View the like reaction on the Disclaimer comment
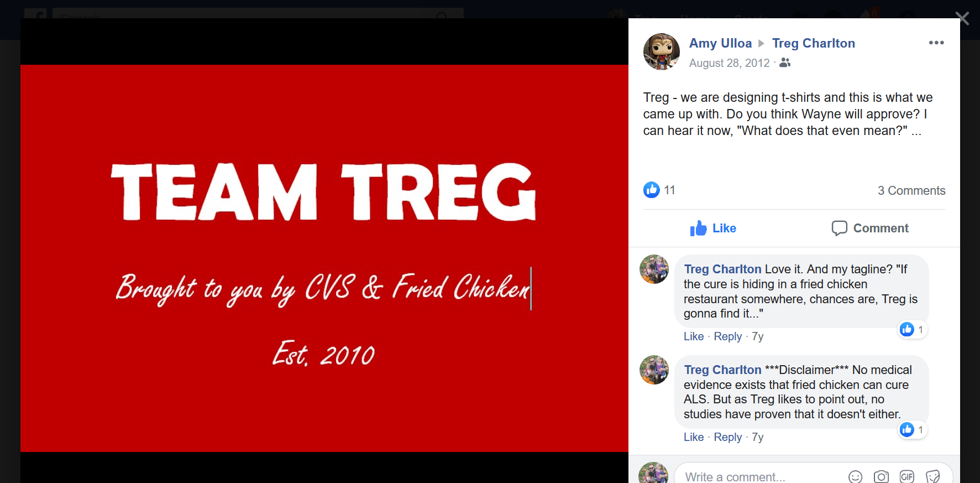This screenshot has width=980, height=483. (x=912, y=429)
